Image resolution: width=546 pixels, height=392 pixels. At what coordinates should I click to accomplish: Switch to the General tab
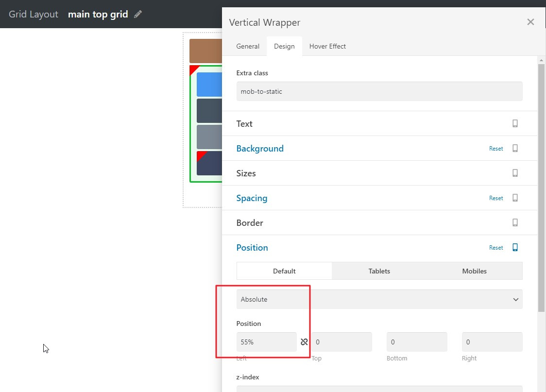point(248,46)
